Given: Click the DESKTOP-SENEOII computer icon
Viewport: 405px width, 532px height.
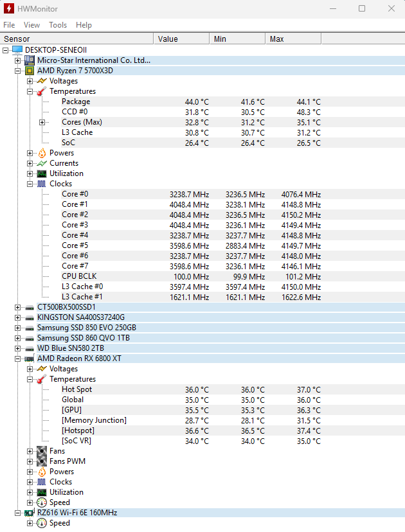Looking at the screenshot, I should (17, 50).
